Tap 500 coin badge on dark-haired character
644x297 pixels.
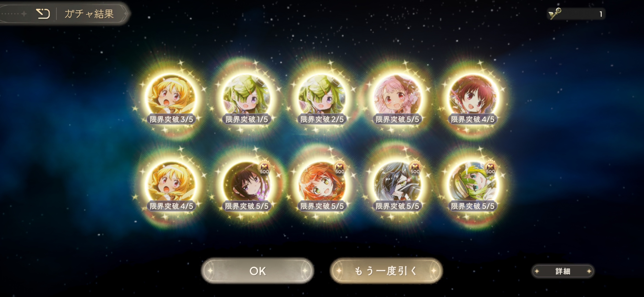pos(264,168)
